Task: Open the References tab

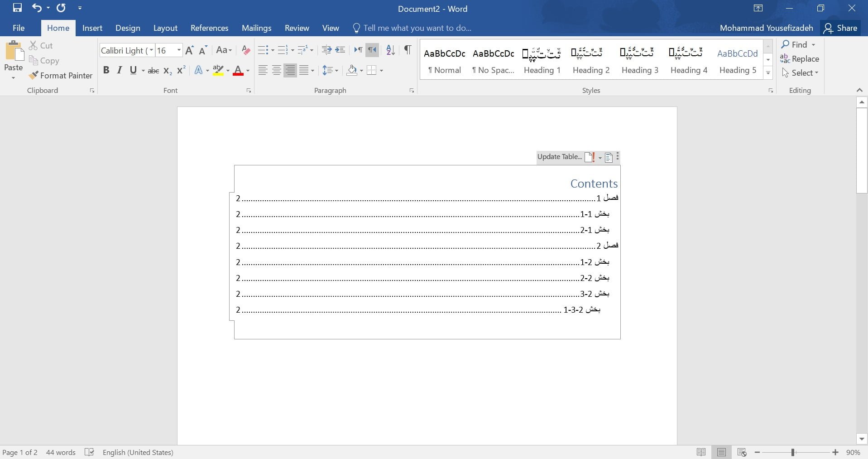Action: (209, 28)
